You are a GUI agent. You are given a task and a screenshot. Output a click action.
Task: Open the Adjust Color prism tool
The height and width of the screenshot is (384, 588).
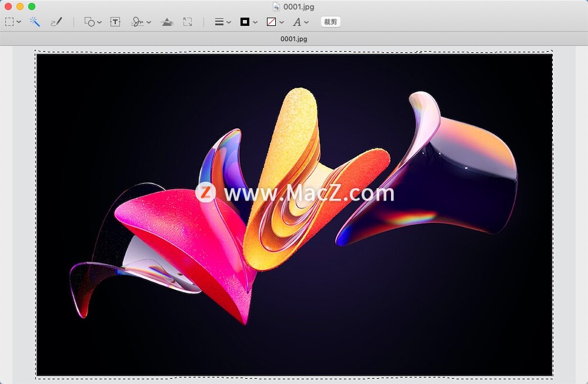(x=167, y=22)
